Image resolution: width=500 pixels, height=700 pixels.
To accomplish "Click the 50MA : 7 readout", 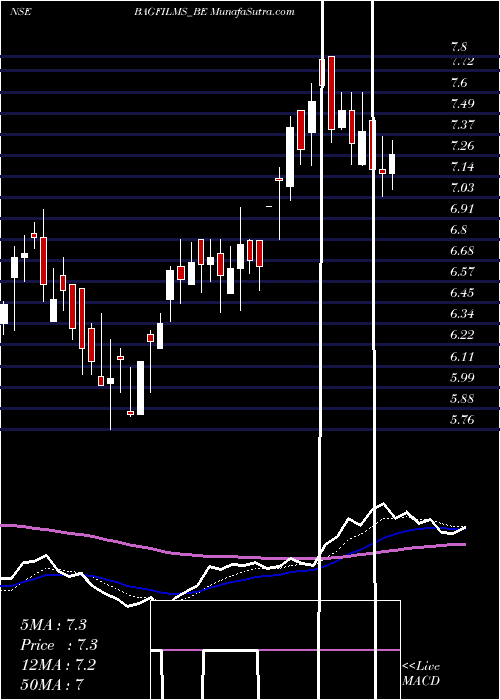I will 52,684.
